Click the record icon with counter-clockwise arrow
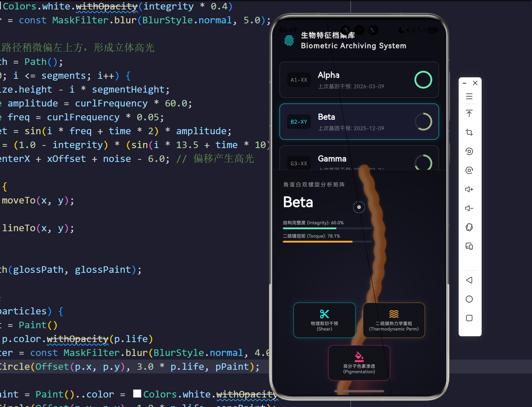This screenshot has width=532, height=407. pyautogui.click(x=469, y=151)
